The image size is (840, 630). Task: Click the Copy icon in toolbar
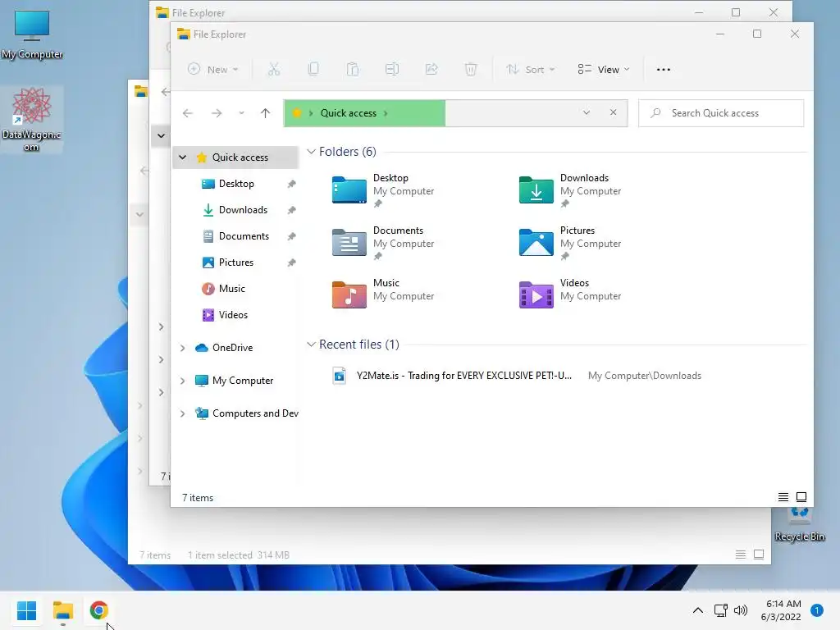(x=313, y=69)
